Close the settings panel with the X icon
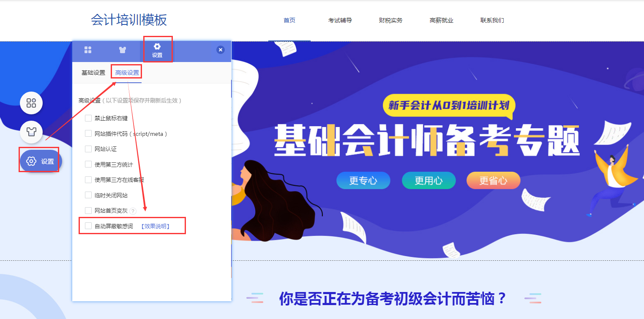The image size is (644, 319). 221,50
